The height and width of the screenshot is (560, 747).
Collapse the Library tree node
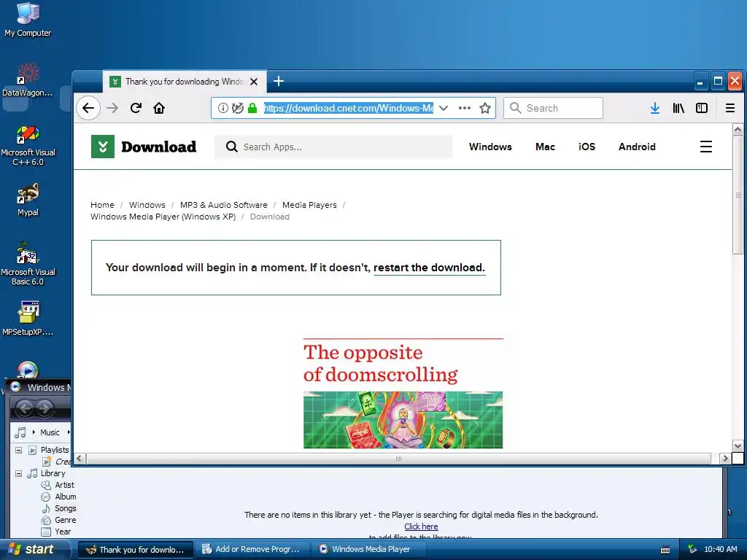(18, 473)
